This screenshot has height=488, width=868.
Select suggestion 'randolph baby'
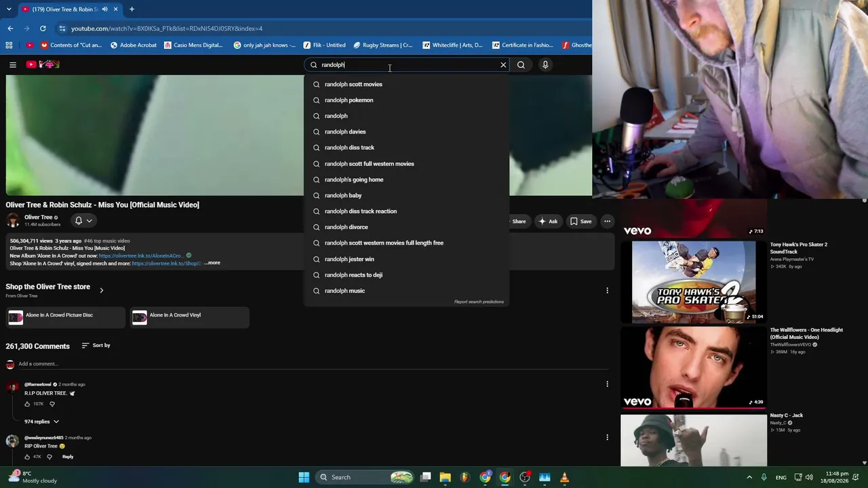click(x=407, y=195)
